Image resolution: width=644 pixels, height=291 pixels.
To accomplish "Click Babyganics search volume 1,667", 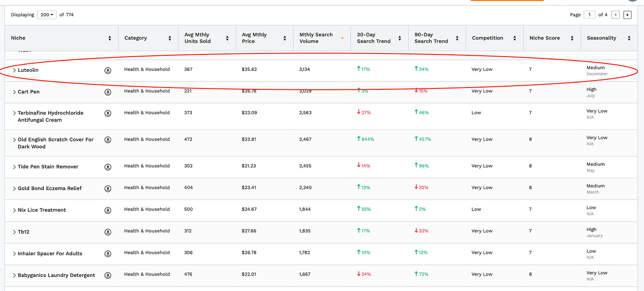I will tap(305, 274).
